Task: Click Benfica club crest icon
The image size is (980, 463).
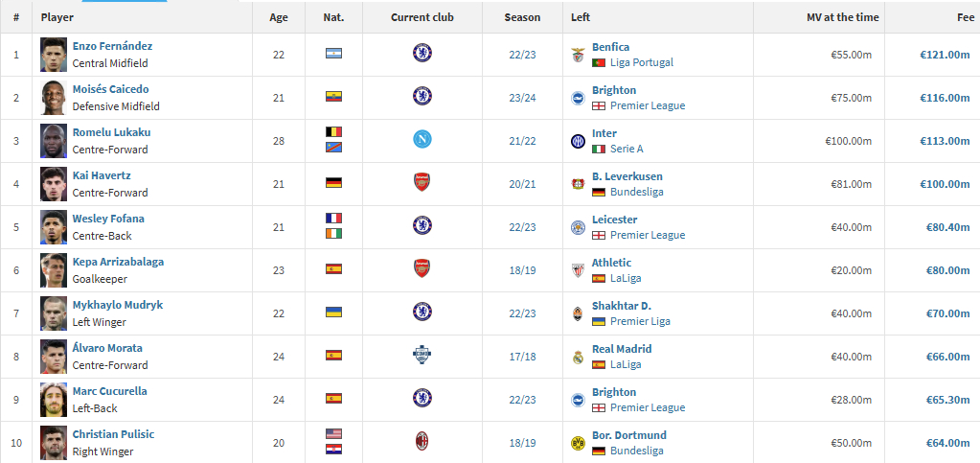Action: click(x=578, y=55)
